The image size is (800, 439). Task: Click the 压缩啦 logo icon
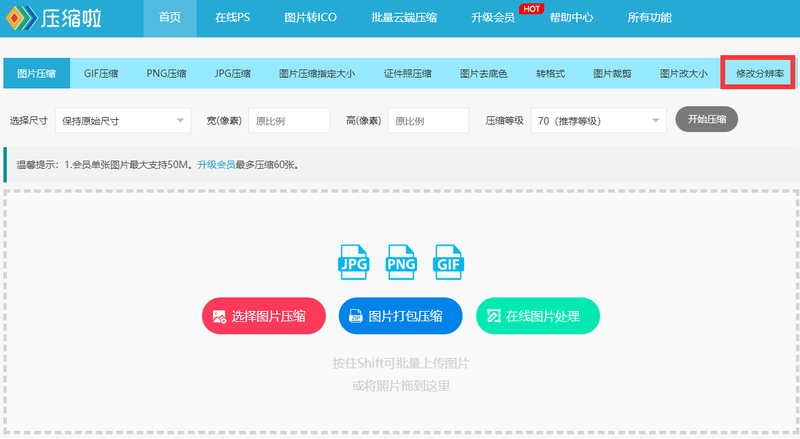pyautogui.click(x=21, y=18)
